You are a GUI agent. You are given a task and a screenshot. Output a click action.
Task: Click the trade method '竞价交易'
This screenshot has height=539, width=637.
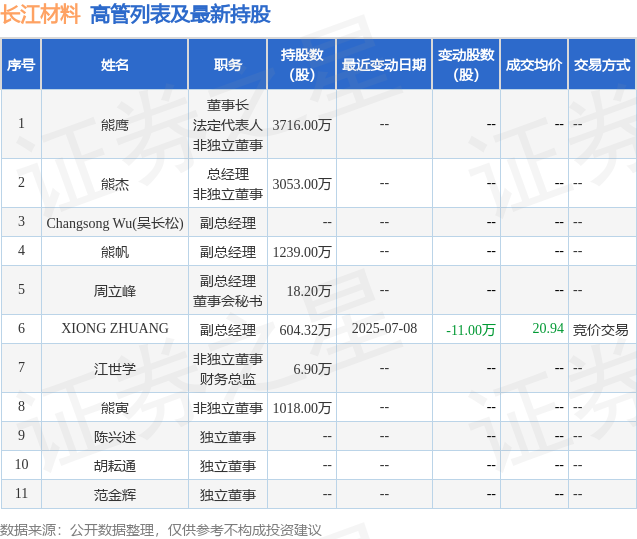tap(600, 330)
